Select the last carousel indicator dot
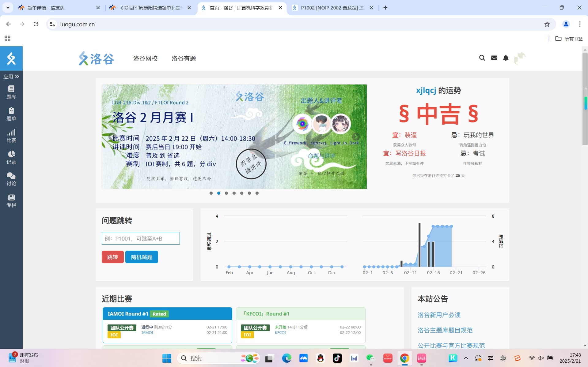This screenshot has height=367, width=588. point(257,193)
